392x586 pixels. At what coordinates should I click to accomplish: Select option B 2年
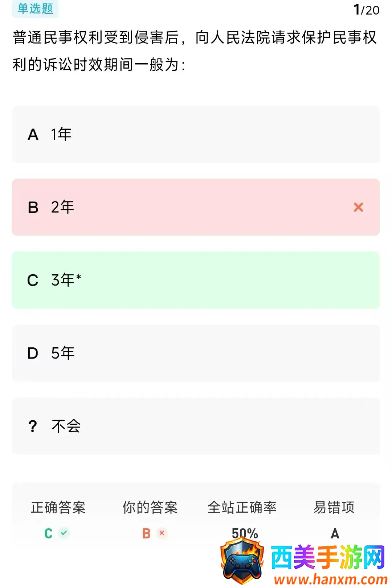tap(196, 207)
